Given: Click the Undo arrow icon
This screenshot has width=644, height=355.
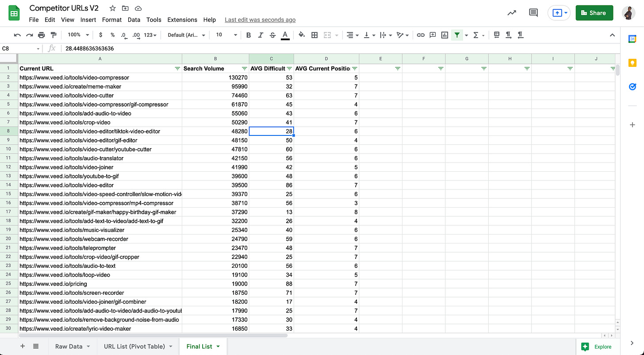Looking at the screenshot, I should (17, 35).
